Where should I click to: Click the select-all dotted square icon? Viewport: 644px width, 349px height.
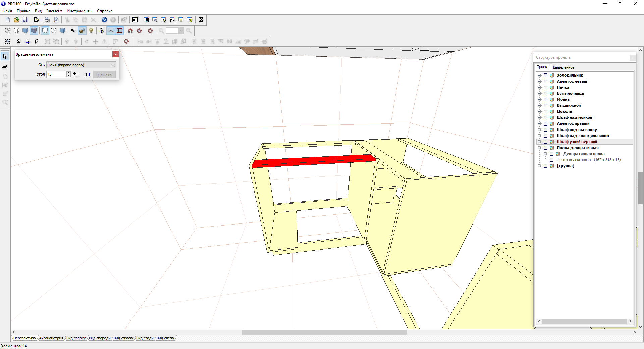[8, 41]
